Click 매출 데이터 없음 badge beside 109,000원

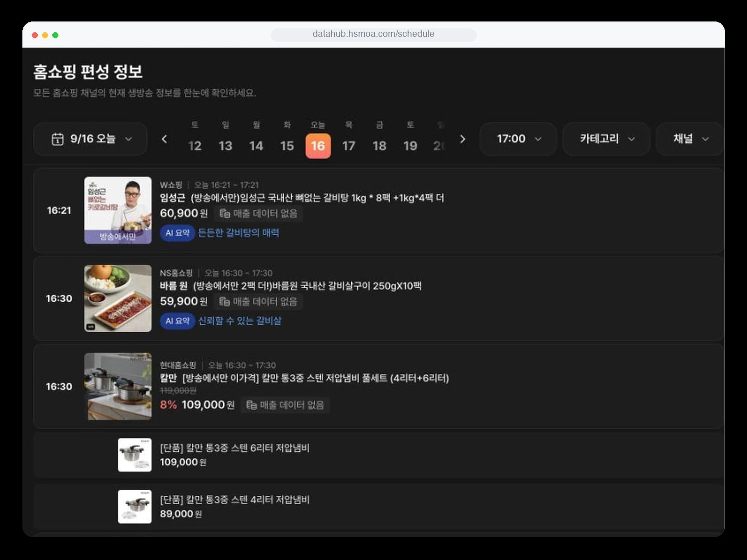click(285, 405)
